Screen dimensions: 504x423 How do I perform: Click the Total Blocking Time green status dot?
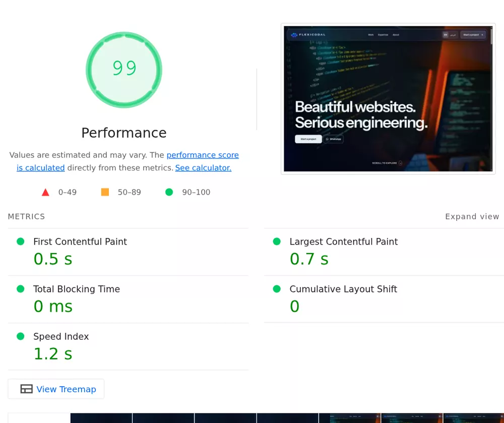(x=21, y=289)
